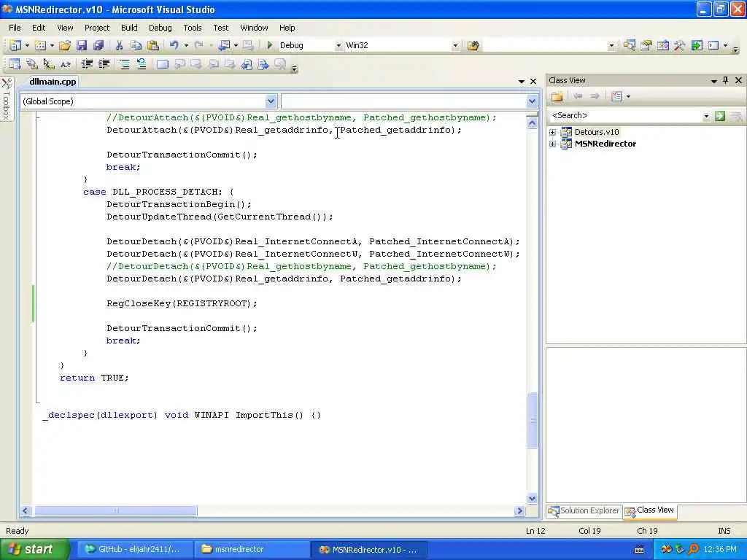Image resolution: width=747 pixels, height=560 pixels.
Task: Click the Copy toolbar icon
Action: coord(136,45)
